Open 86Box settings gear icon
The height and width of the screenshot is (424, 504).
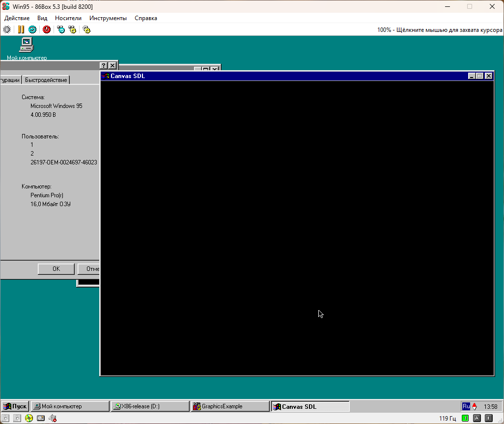click(x=86, y=29)
